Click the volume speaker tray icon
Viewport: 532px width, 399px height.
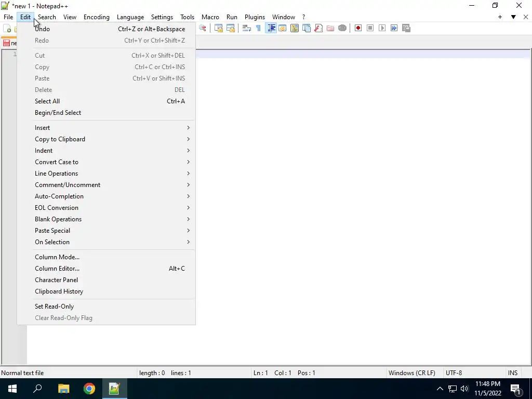pos(464,389)
